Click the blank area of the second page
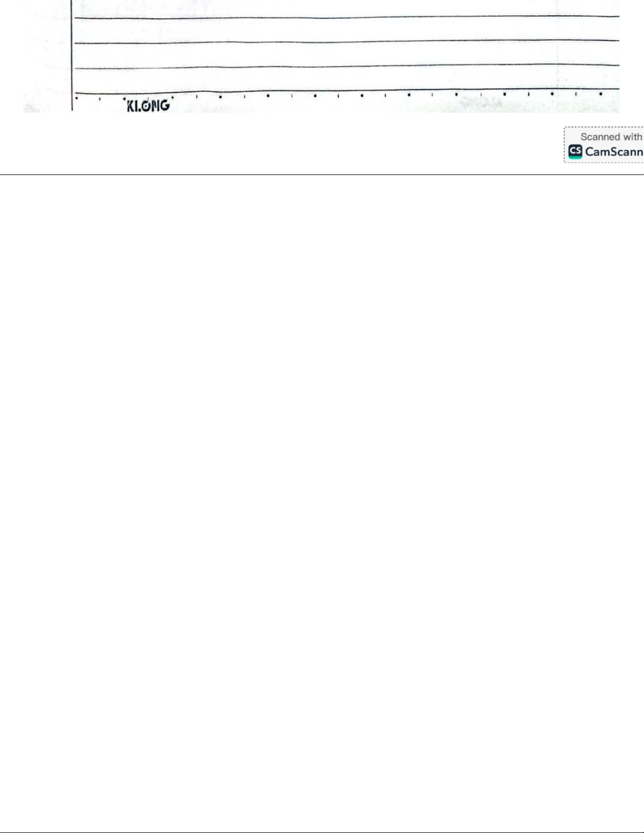The width and height of the screenshot is (644, 833). click(x=322, y=473)
